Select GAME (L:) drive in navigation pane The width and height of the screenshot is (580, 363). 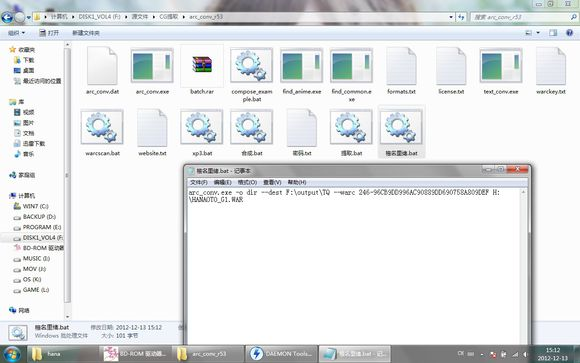[31, 290]
